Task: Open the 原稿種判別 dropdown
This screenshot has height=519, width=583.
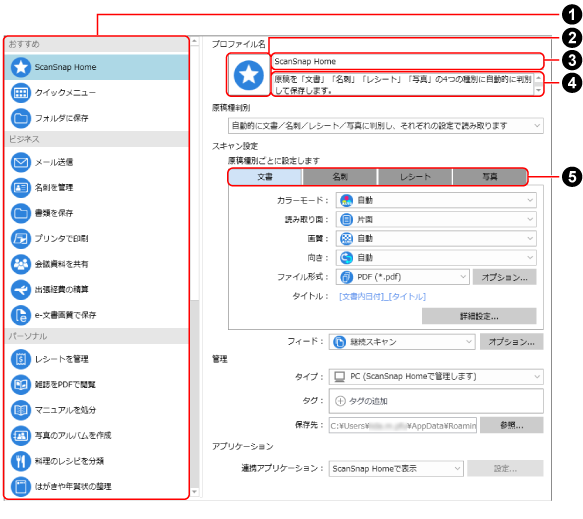Action: [386, 126]
